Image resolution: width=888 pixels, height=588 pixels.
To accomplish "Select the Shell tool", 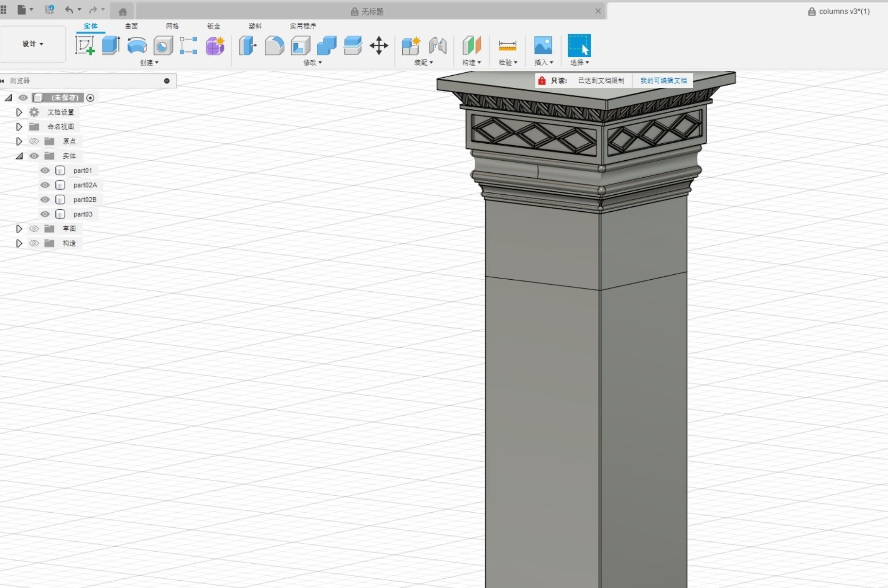I will point(301,46).
